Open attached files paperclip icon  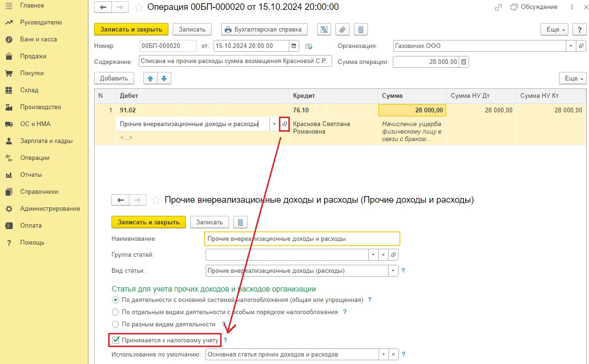pyautogui.click(x=342, y=29)
